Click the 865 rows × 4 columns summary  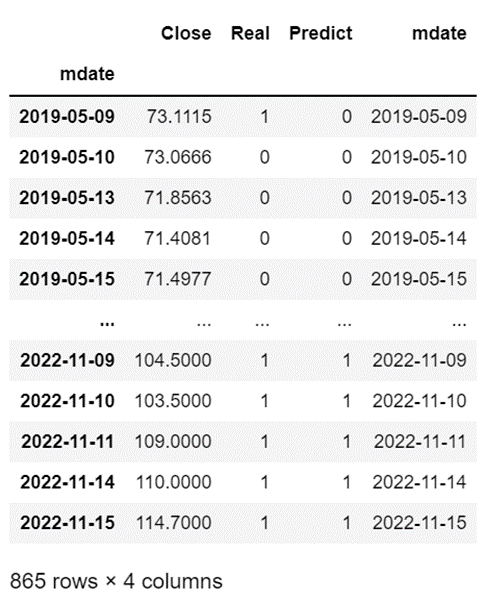116,581
